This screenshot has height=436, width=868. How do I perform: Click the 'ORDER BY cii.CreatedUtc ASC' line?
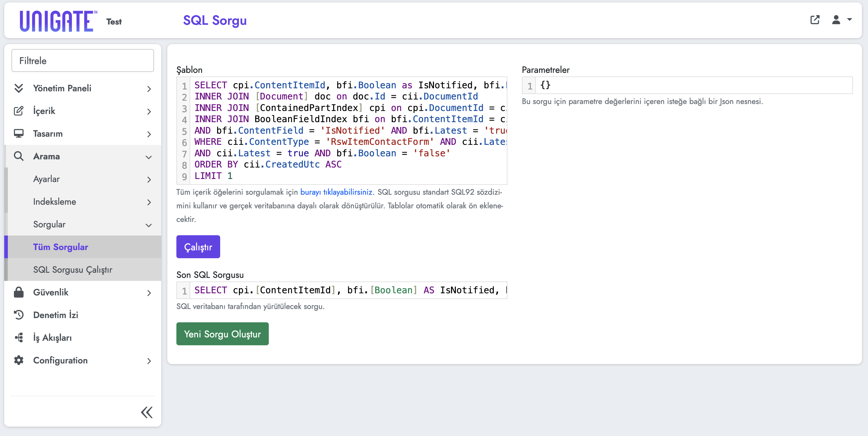268,164
